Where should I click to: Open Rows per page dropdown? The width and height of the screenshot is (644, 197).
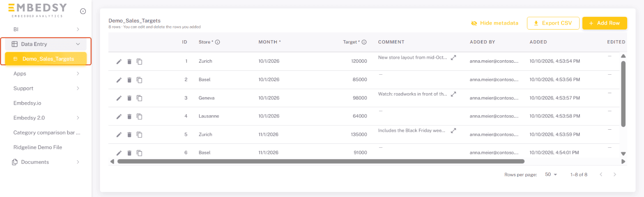pyautogui.click(x=551, y=174)
